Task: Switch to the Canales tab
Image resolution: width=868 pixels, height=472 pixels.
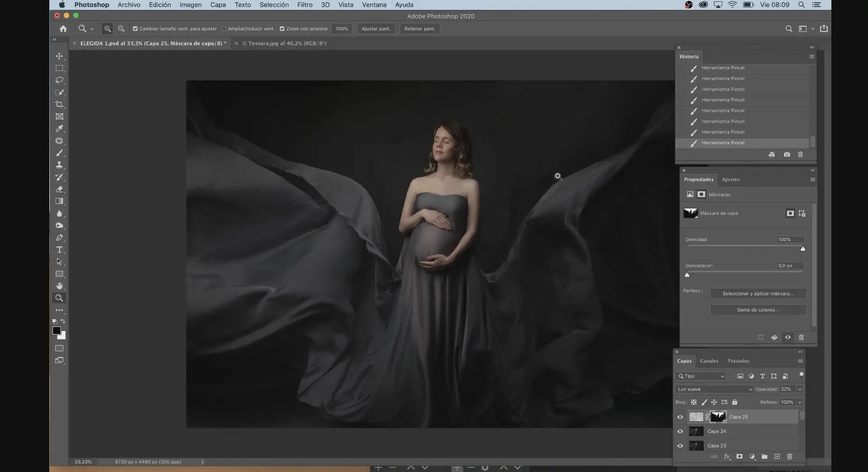Action: click(x=709, y=361)
